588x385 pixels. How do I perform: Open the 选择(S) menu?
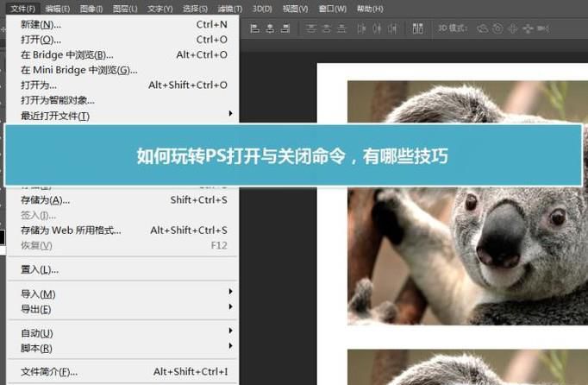(195, 9)
